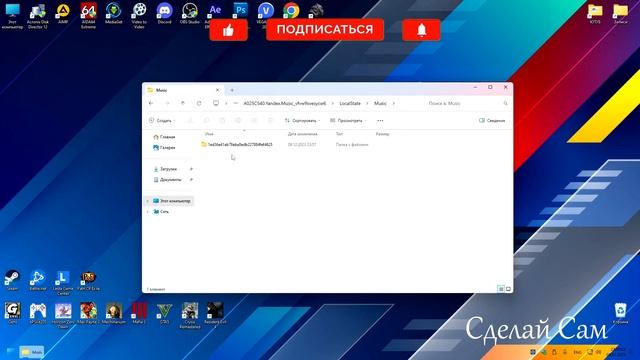Expand the Сеть tree node
The image size is (640, 360).
tap(147, 211)
